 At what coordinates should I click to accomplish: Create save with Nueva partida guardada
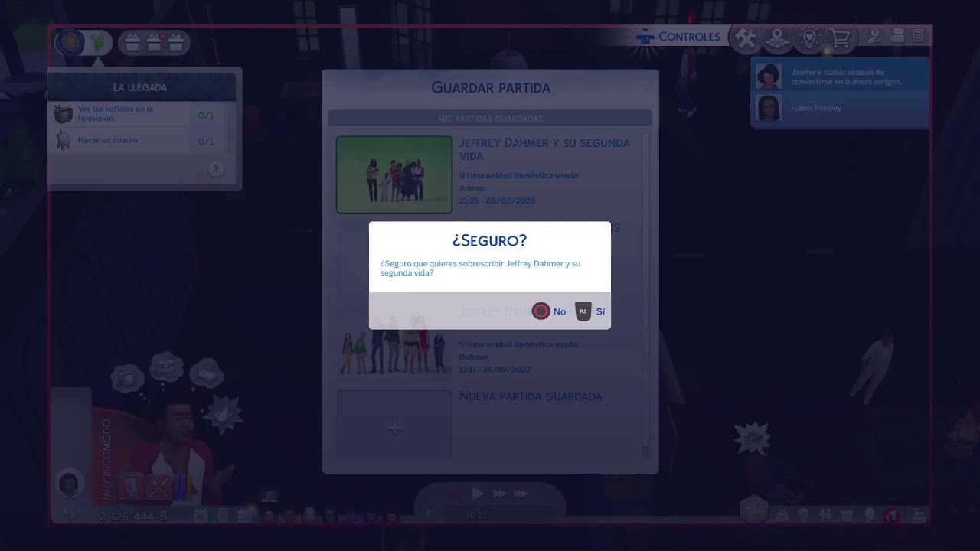point(531,396)
